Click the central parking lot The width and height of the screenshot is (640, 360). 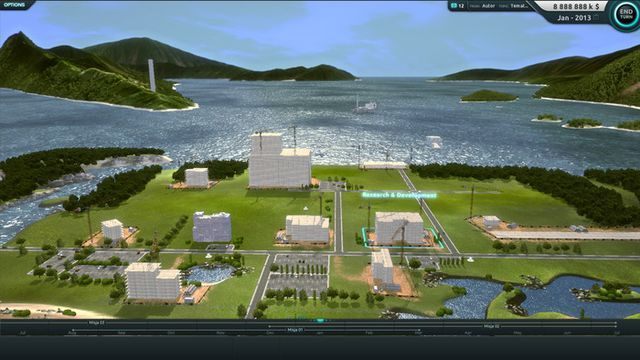tap(298, 274)
